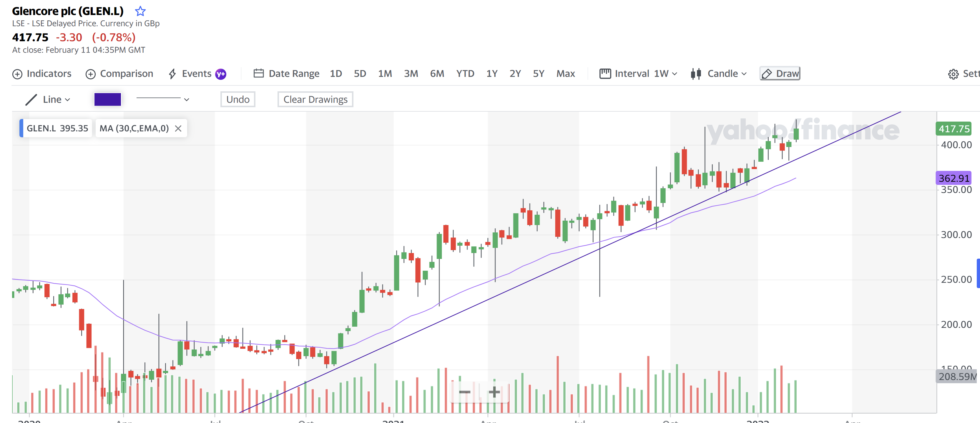Select the YTD time range
980x423 pixels.
pos(465,73)
